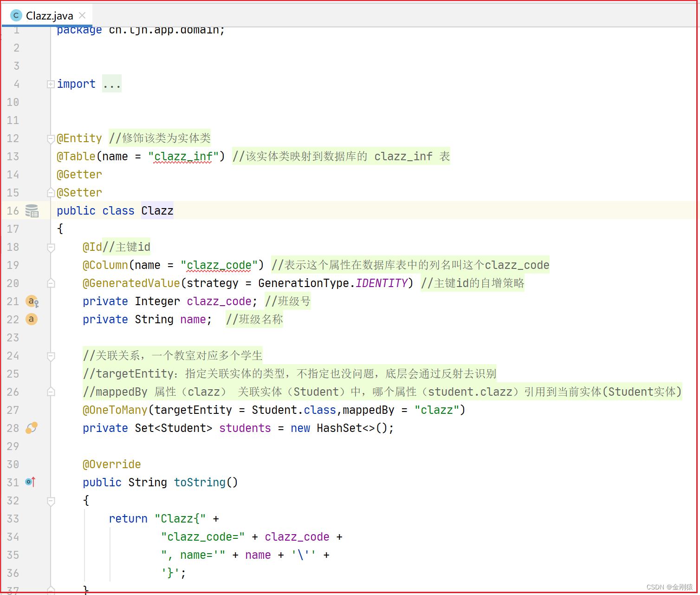Click the @GeneratedValue annotation
Viewport: 700px width, 595px height.
(131, 283)
